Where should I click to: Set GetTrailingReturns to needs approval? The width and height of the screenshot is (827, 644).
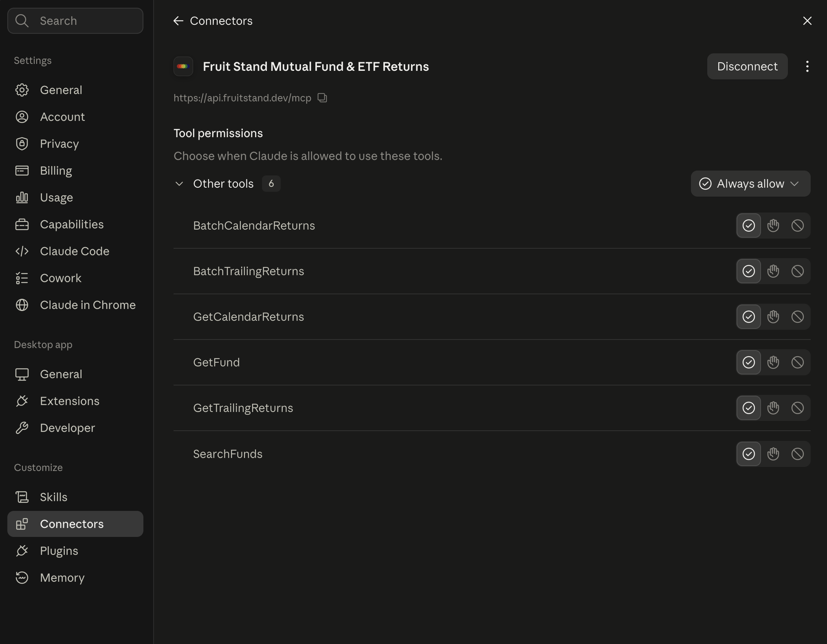773,408
